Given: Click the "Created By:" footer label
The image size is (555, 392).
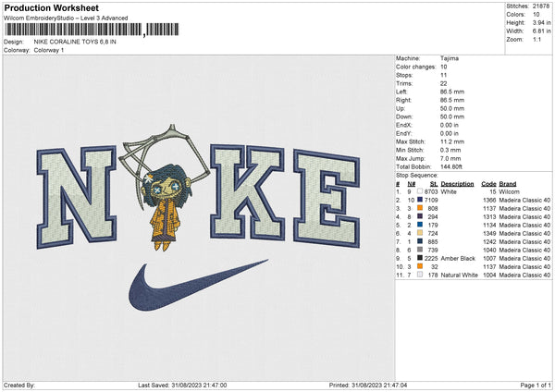Looking at the screenshot, I should coord(19,385).
